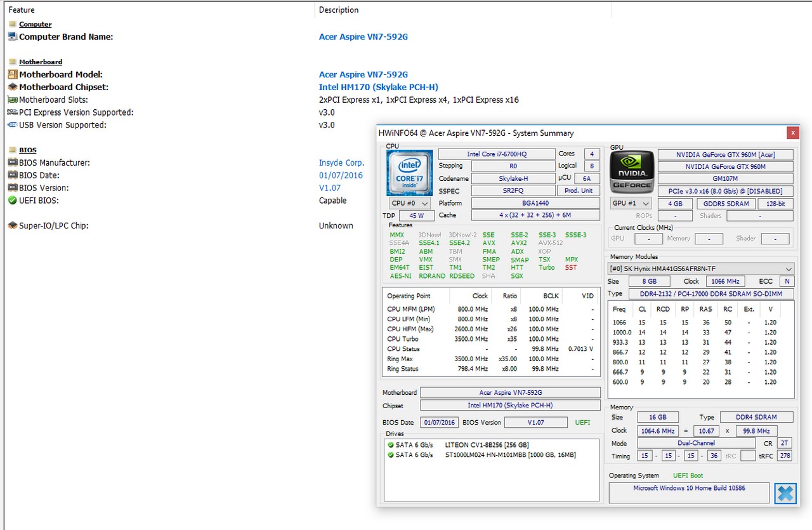Select the BIOS Date chip icon
The width and height of the screenshot is (812, 530).
click(13, 175)
